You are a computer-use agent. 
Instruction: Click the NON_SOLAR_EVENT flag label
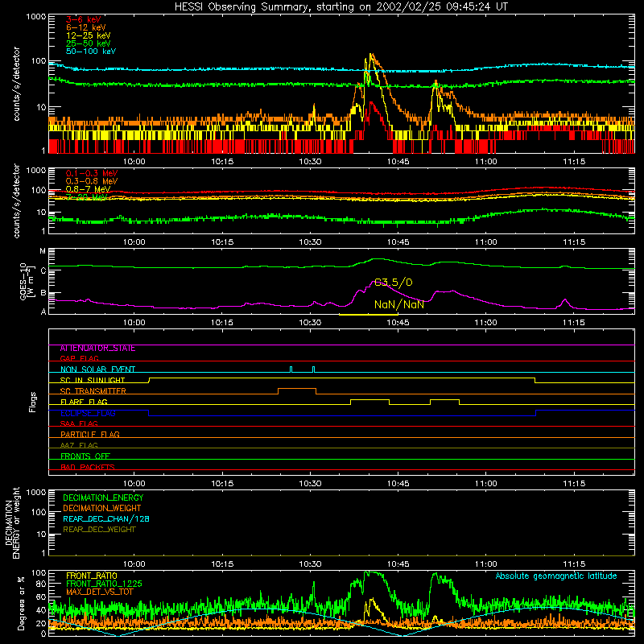pos(97,369)
